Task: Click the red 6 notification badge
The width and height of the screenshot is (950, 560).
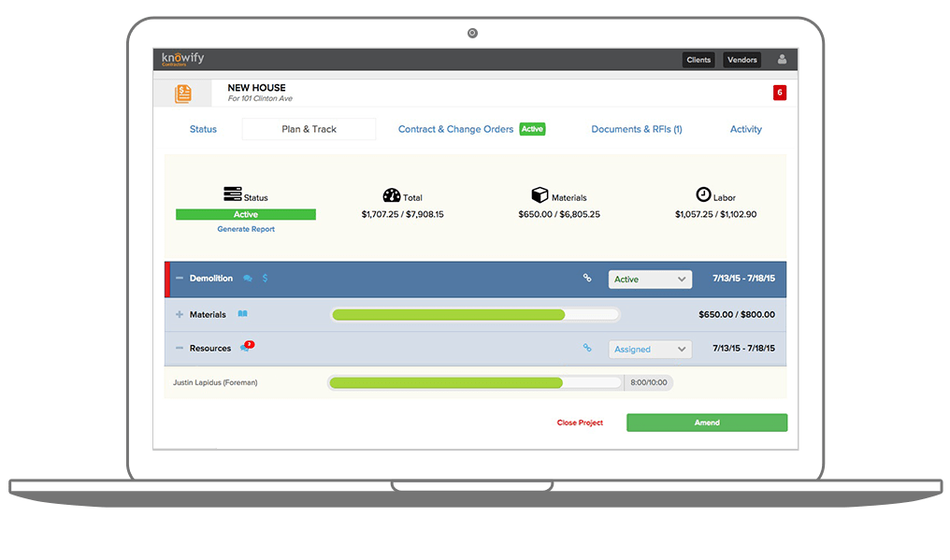Action: click(x=780, y=93)
